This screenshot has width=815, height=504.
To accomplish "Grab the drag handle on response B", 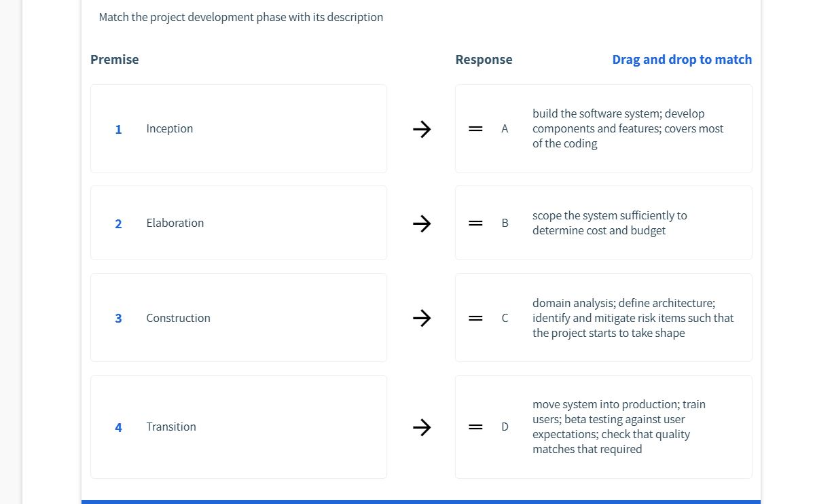I will click(x=475, y=223).
